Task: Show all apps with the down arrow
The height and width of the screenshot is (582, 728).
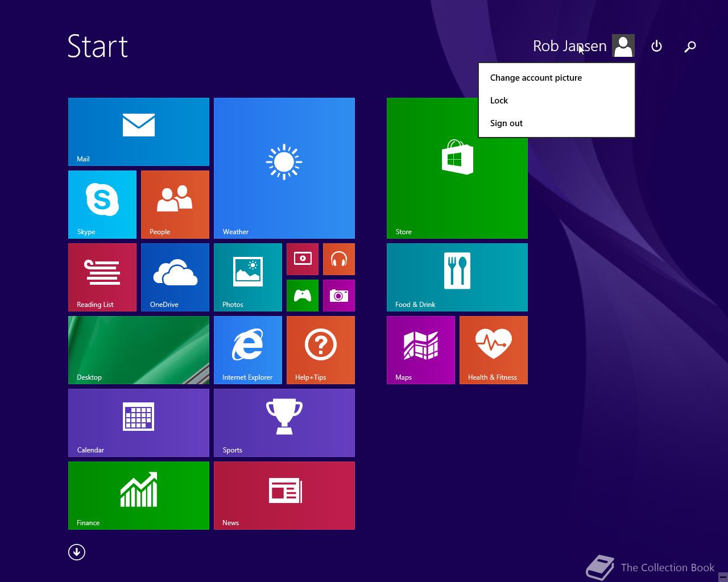Action: tap(77, 552)
